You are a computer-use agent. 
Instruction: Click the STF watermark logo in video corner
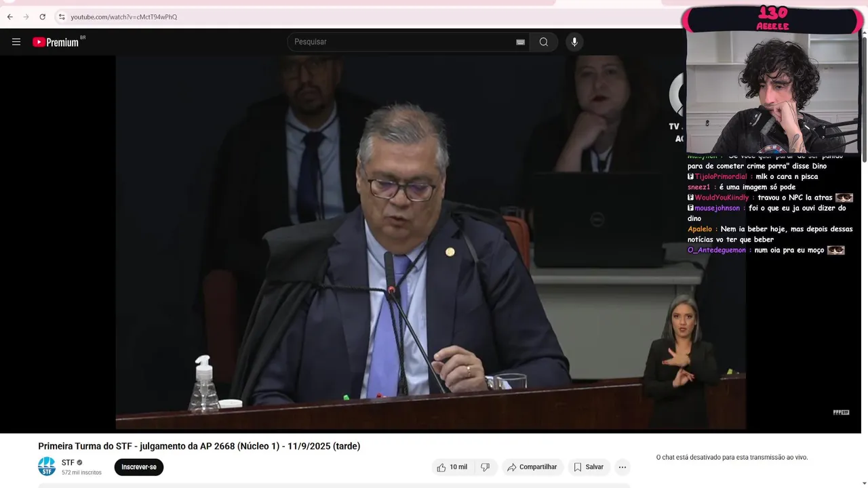841,412
